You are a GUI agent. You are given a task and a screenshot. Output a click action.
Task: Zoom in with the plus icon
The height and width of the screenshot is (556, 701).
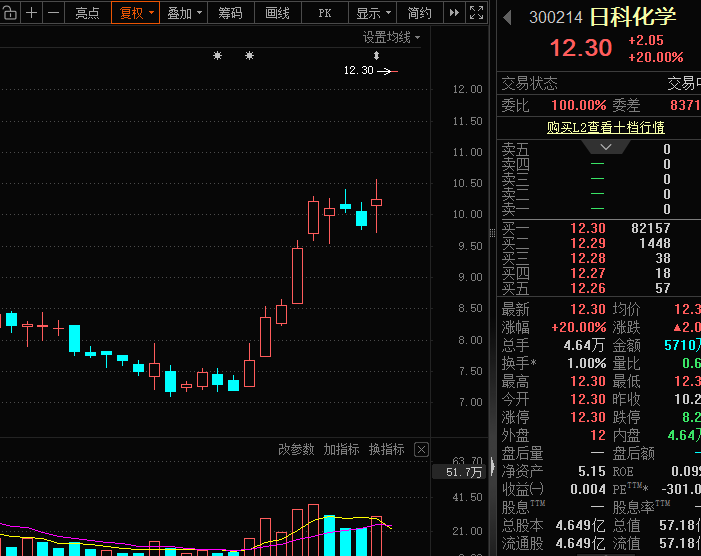pyautogui.click(x=31, y=13)
